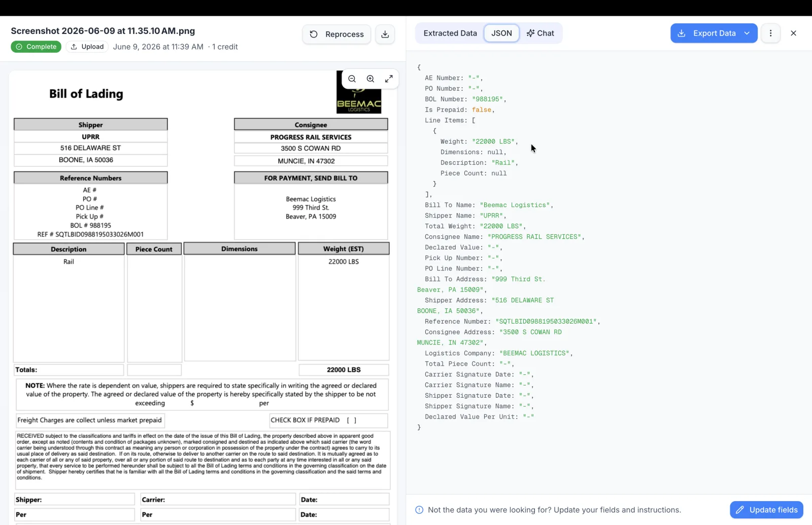Click the "MUNCIE, IN 47302" consignee cell
812x525 pixels.
pos(311,161)
